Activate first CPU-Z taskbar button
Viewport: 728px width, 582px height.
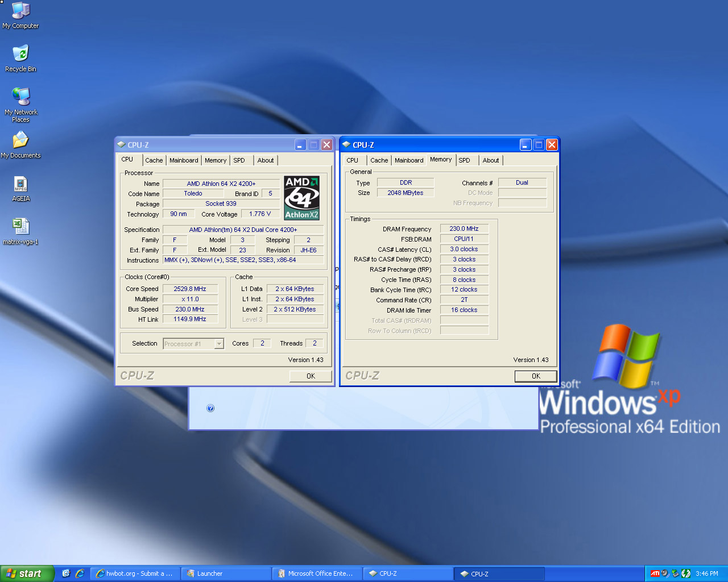pyautogui.click(x=408, y=573)
